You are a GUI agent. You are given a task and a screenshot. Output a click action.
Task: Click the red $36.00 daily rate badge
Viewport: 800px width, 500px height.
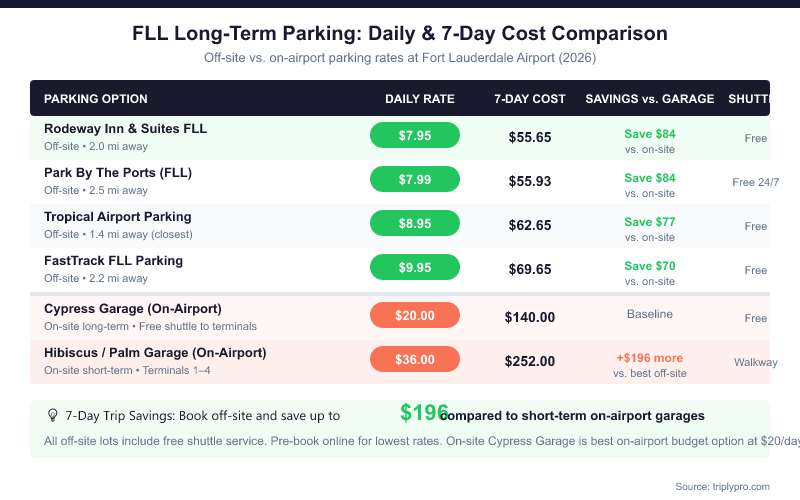pyautogui.click(x=415, y=359)
